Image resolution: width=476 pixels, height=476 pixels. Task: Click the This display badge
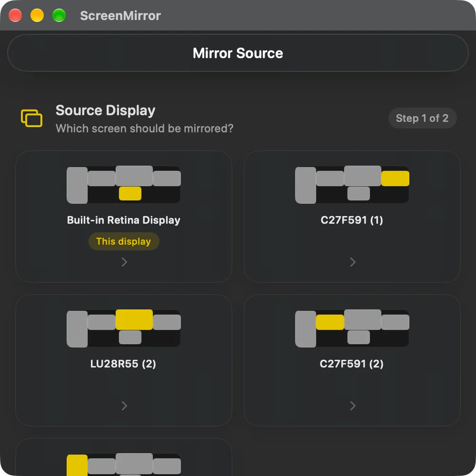click(124, 241)
